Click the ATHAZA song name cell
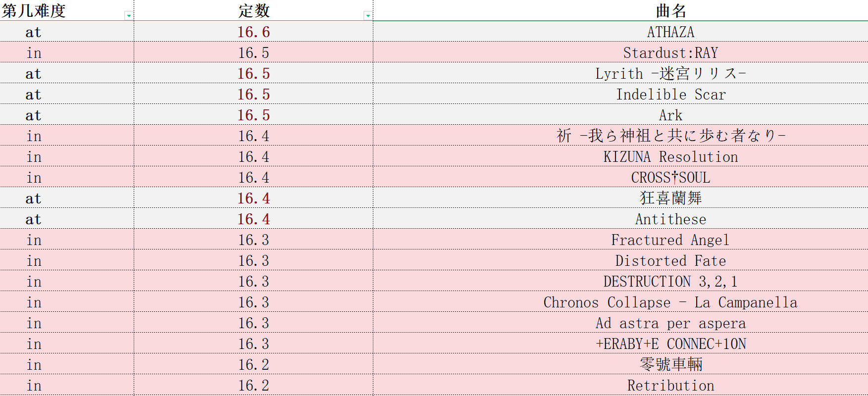Viewport: 868px width, 396px height. [620, 32]
